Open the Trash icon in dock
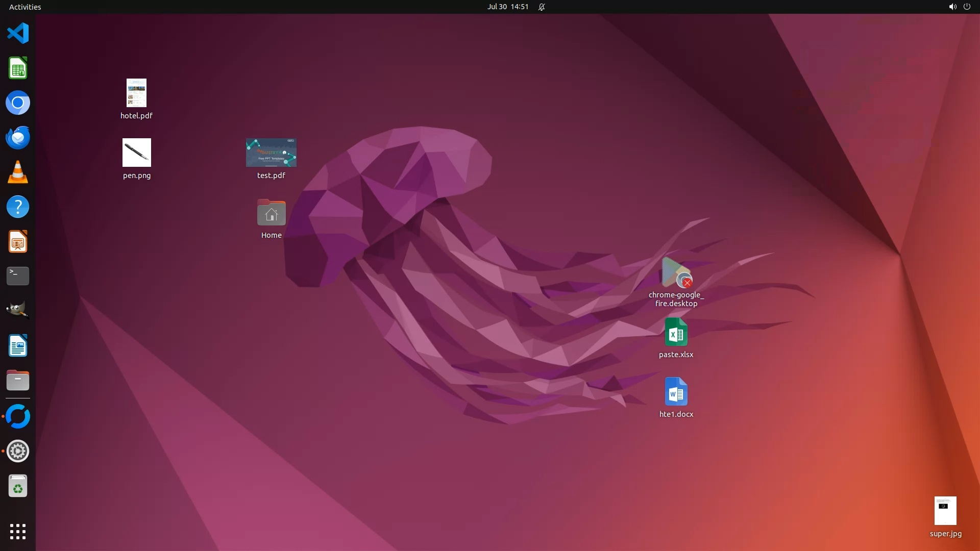980x551 pixels. coord(18,486)
